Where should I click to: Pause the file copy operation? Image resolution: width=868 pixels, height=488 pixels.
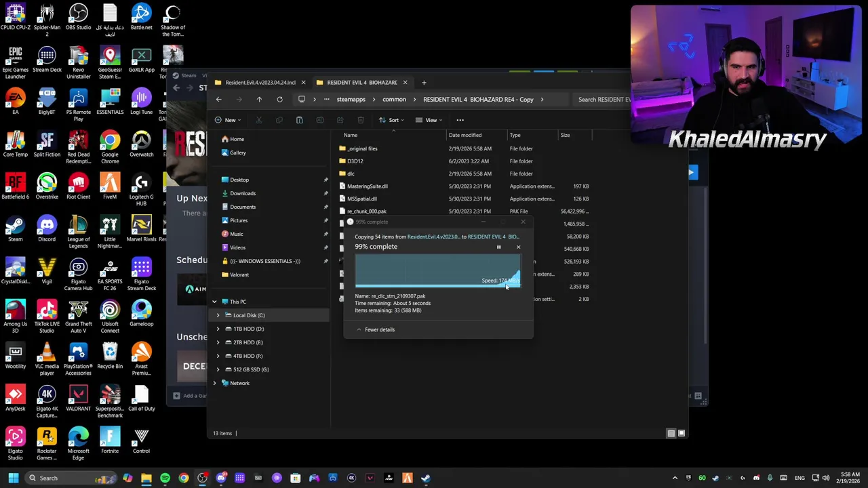click(x=498, y=247)
